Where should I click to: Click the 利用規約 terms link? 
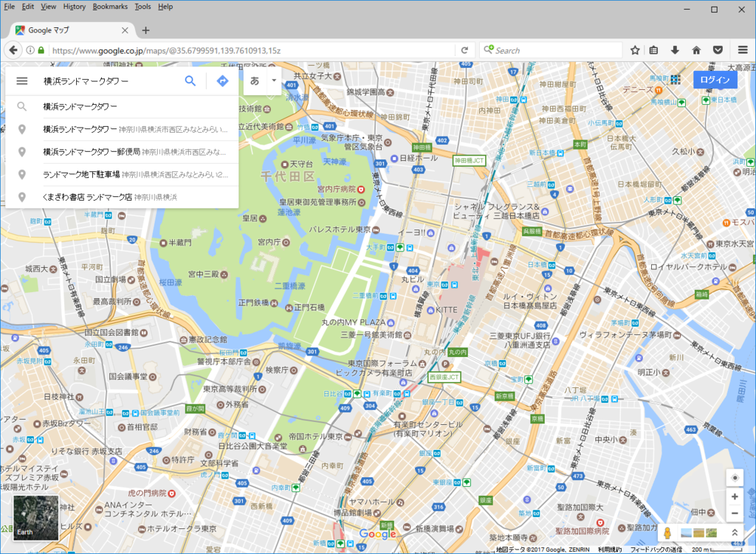point(610,550)
